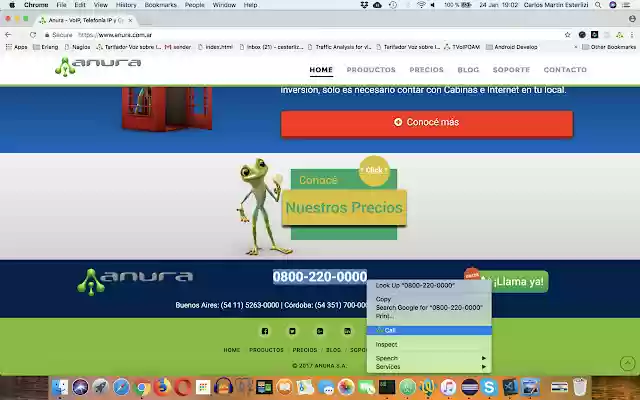This screenshot has width=640, height=400.
Task: Open the Chrome three-dot menu
Action: point(632,35)
